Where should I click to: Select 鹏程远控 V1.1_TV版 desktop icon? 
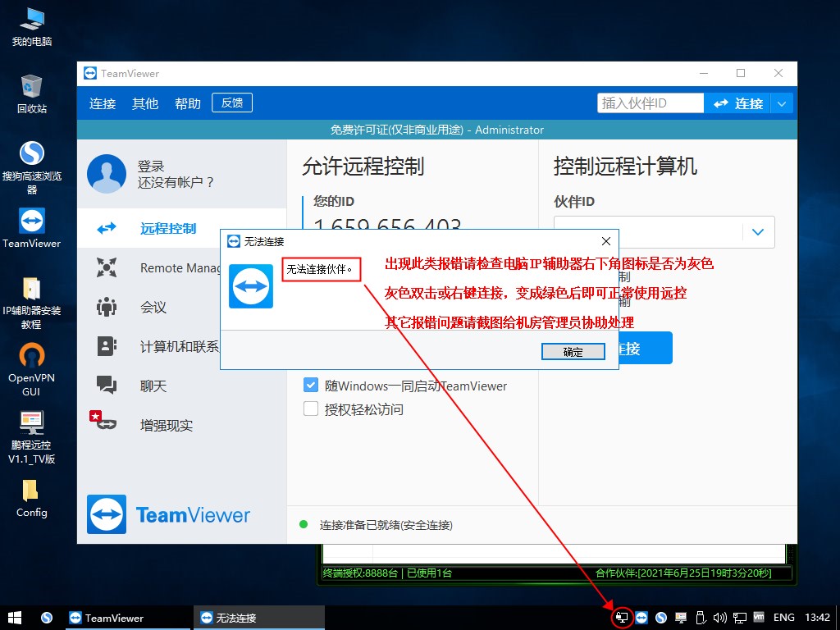(x=32, y=437)
